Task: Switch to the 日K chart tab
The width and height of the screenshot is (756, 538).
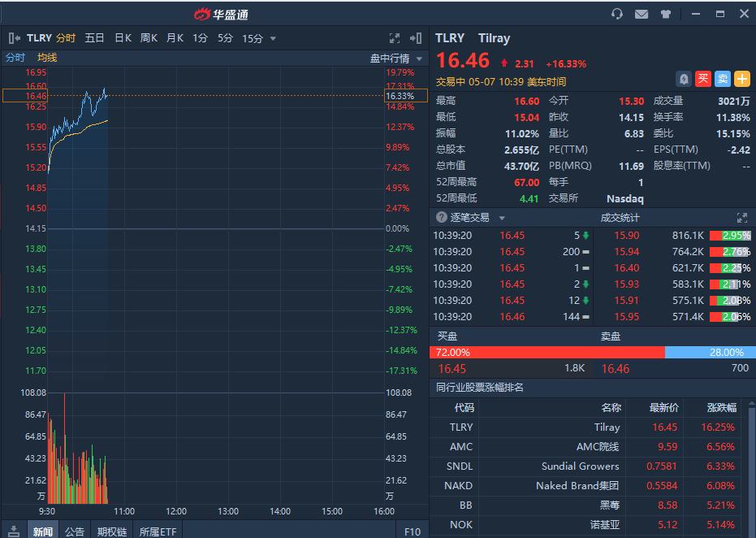Action: 123,38
